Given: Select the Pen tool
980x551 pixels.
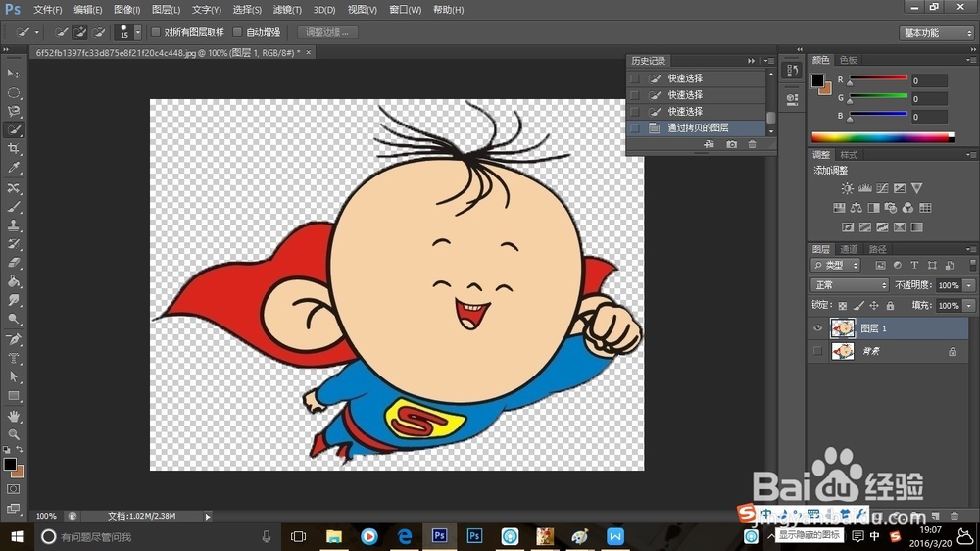Looking at the screenshot, I should (13, 339).
